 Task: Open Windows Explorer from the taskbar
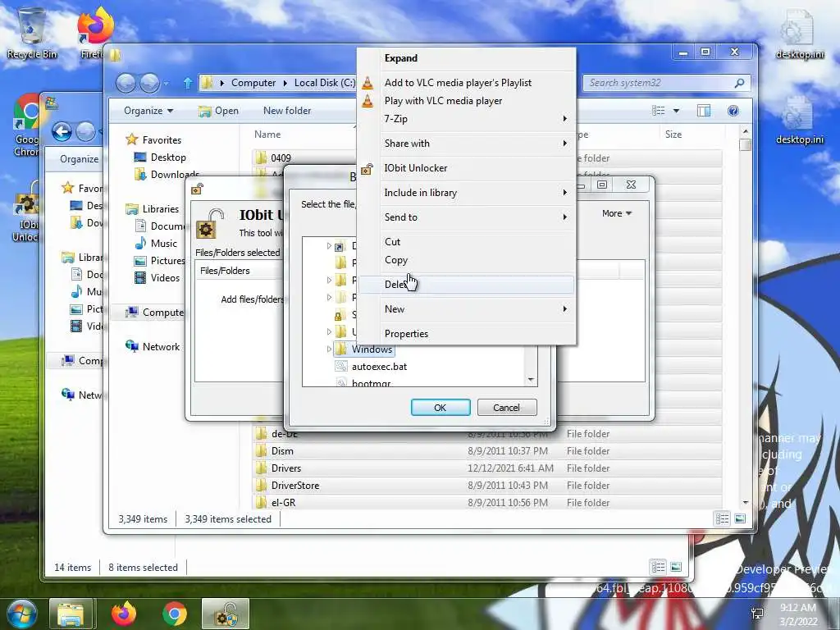click(x=71, y=614)
